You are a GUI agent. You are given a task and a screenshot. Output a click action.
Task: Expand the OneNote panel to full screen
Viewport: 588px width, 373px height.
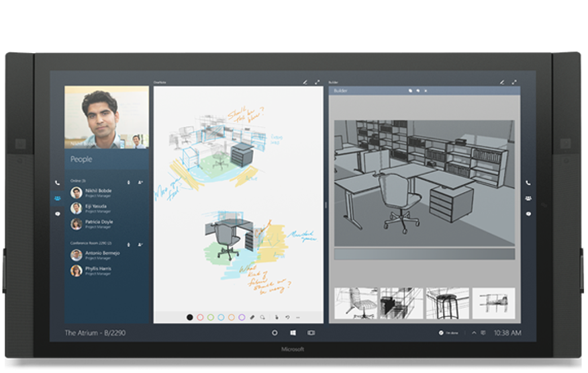click(x=317, y=82)
